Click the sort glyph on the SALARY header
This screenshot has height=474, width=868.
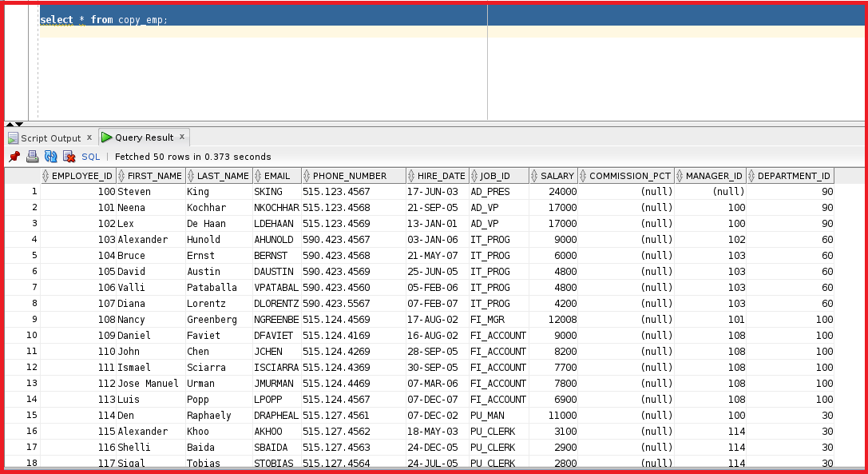(x=537, y=175)
